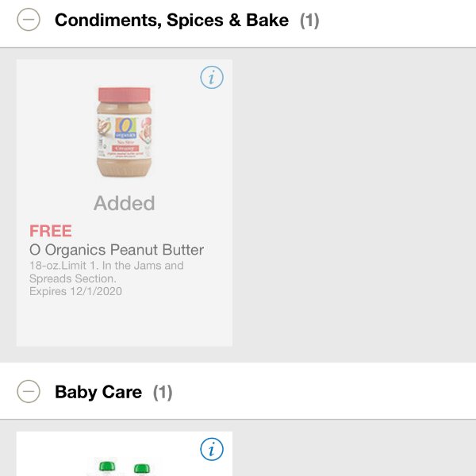Tap the peanut butter jar image
Image resolution: width=476 pixels, height=476 pixels.
click(x=124, y=132)
